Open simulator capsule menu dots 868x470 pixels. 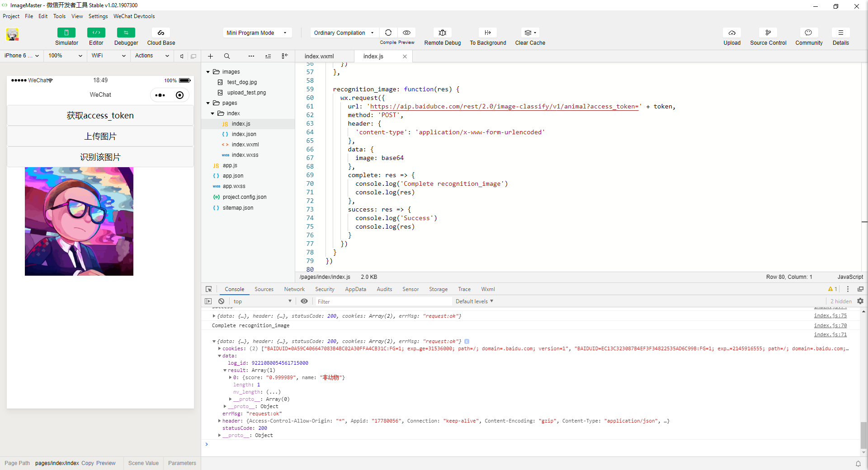click(160, 95)
